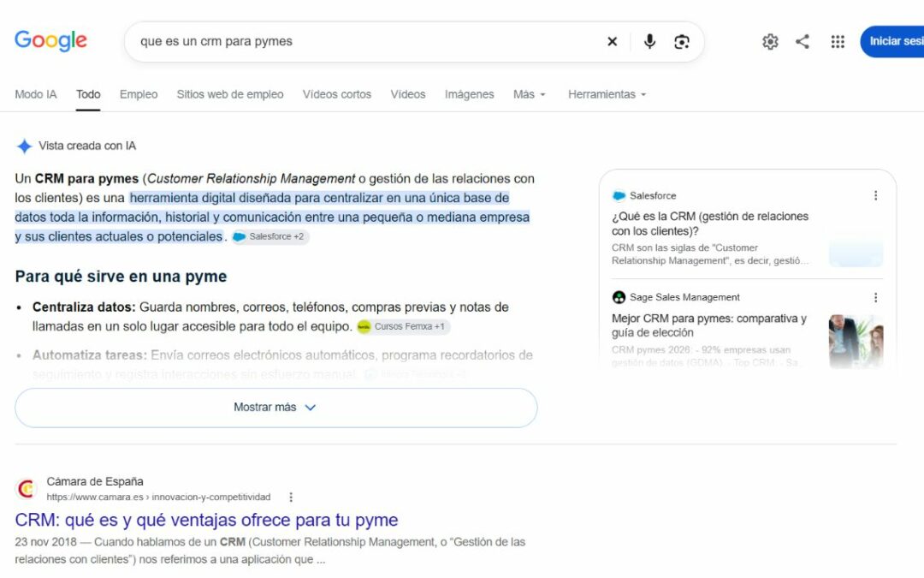This screenshot has height=578, width=924.
Task: Clear the search query with X
Action: pyautogui.click(x=613, y=41)
